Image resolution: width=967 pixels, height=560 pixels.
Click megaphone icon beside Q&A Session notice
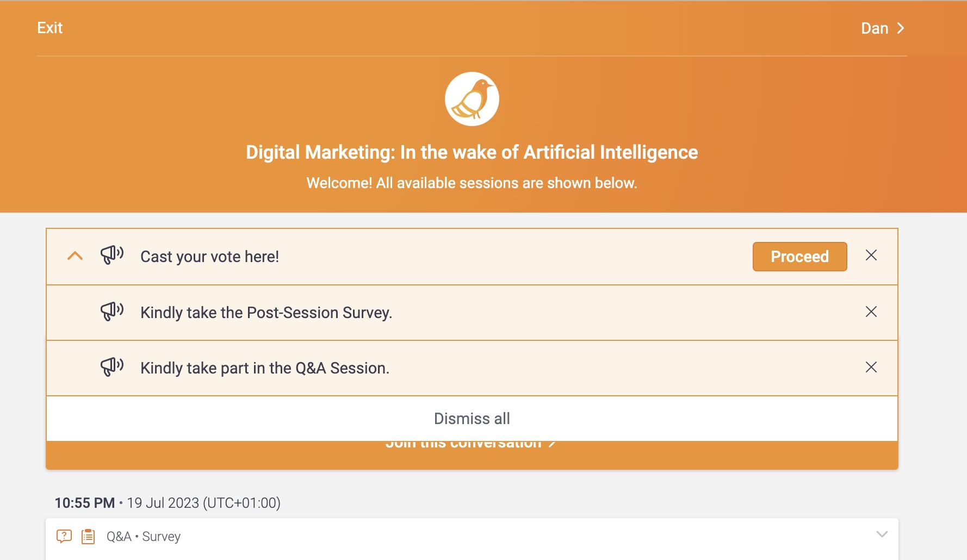click(x=112, y=366)
